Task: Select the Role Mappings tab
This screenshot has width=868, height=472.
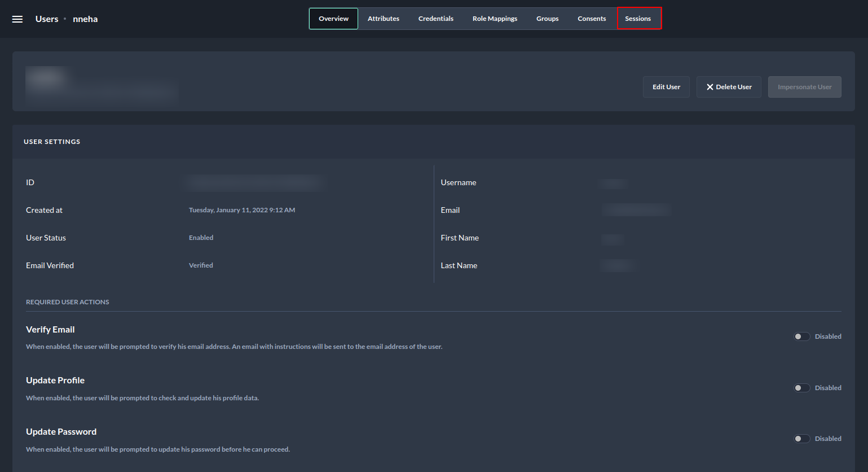Action: point(495,19)
